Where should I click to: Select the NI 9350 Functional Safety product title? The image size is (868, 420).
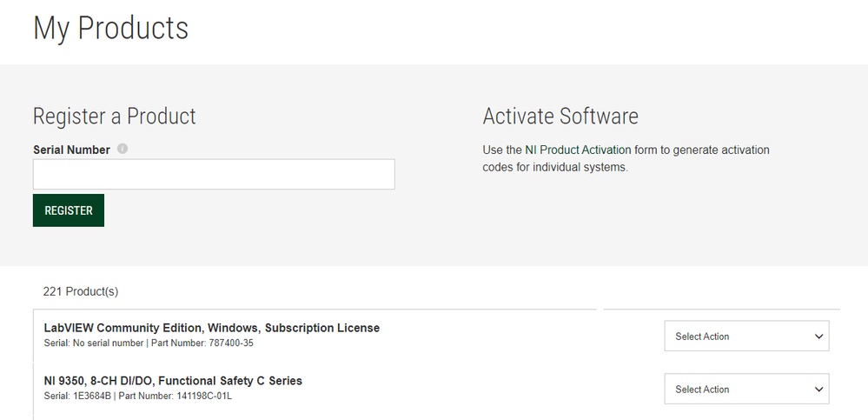point(173,381)
